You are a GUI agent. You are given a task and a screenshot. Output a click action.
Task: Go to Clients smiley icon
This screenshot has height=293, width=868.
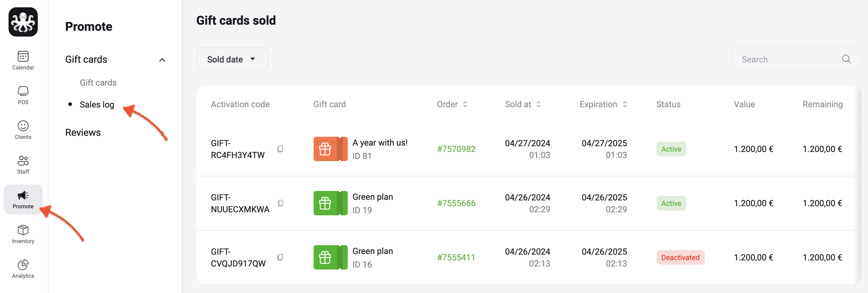(23, 125)
